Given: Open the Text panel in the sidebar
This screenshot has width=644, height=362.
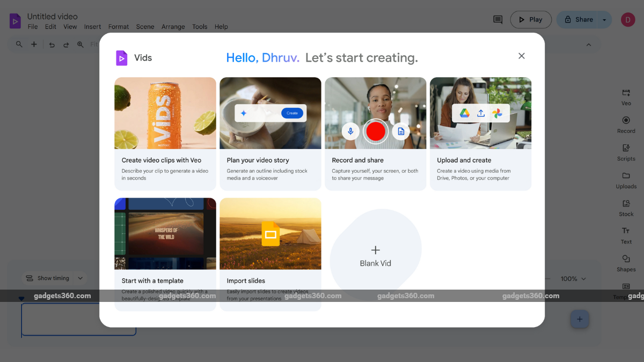Looking at the screenshot, I should (x=626, y=236).
